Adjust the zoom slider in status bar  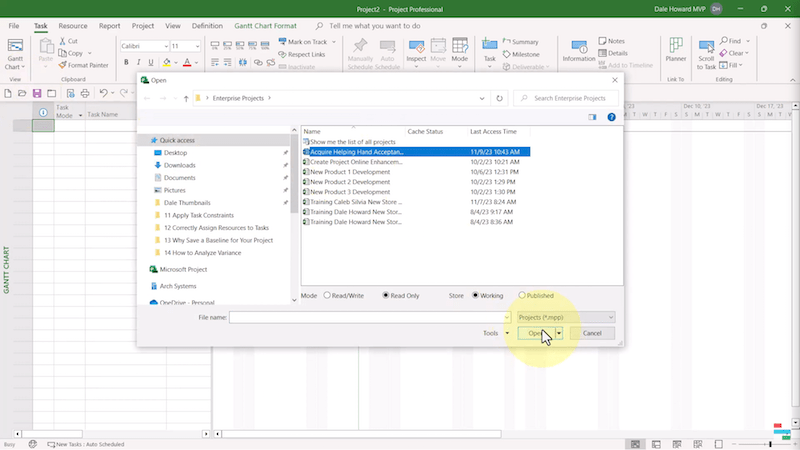tap(769, 444)
